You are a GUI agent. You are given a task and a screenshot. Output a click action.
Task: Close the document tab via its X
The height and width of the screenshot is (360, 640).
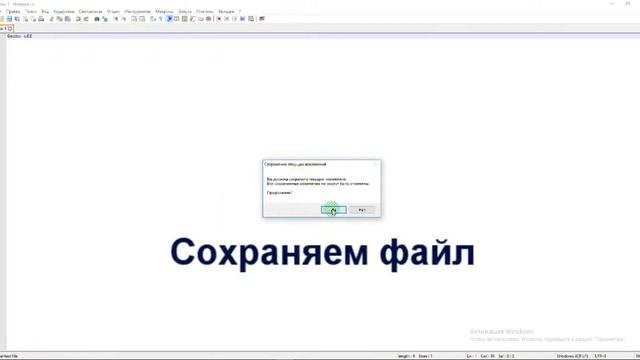click(10, 29)
